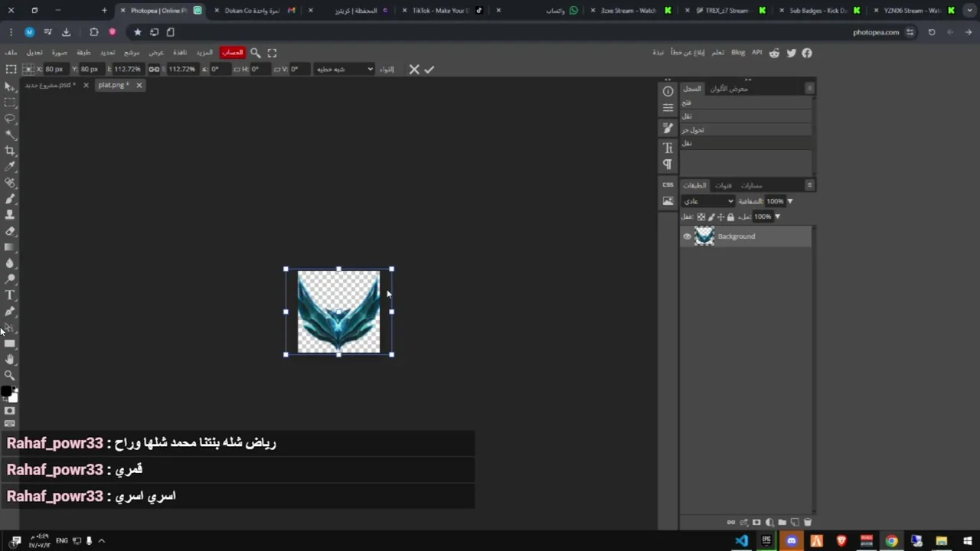This screenshot has height=551, width=980.
Task: Select the Eyedropper tool
Action: (10, 167)
